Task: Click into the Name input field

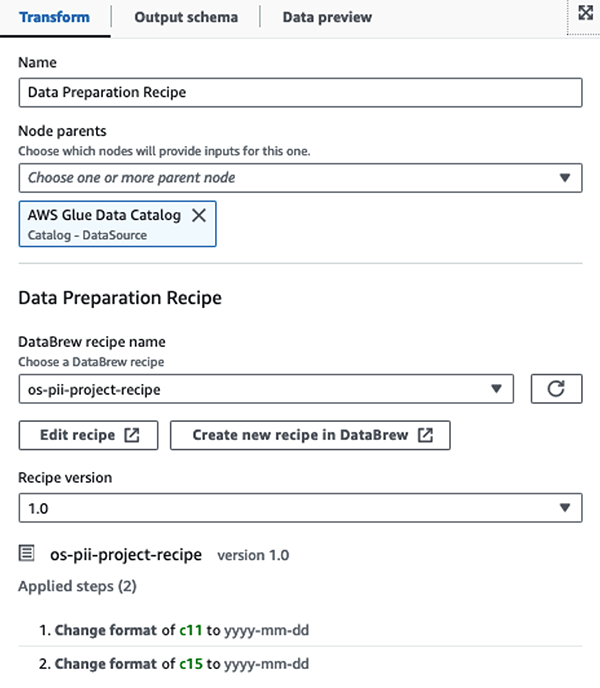Action: pos(300,93)
